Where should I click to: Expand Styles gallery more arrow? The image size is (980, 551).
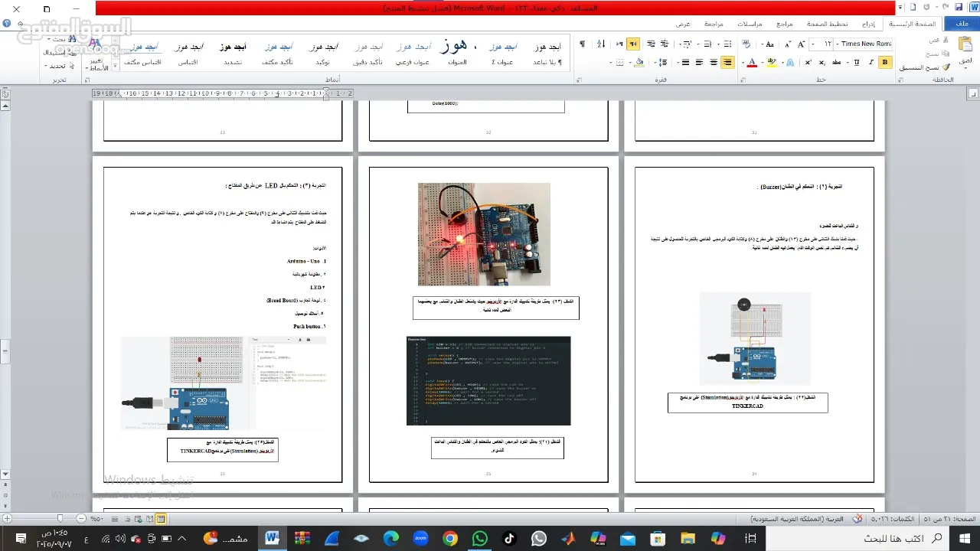(x=116, y=67)
